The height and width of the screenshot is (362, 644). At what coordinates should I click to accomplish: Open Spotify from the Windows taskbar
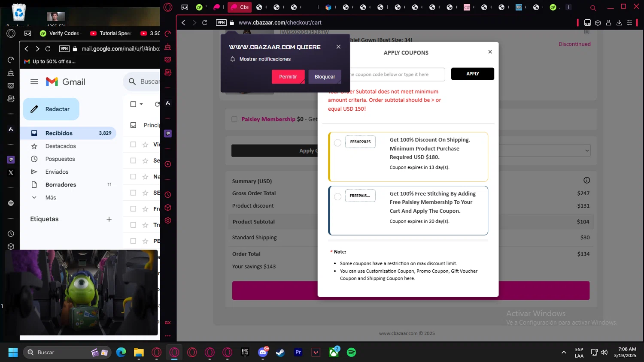[351, 352]
